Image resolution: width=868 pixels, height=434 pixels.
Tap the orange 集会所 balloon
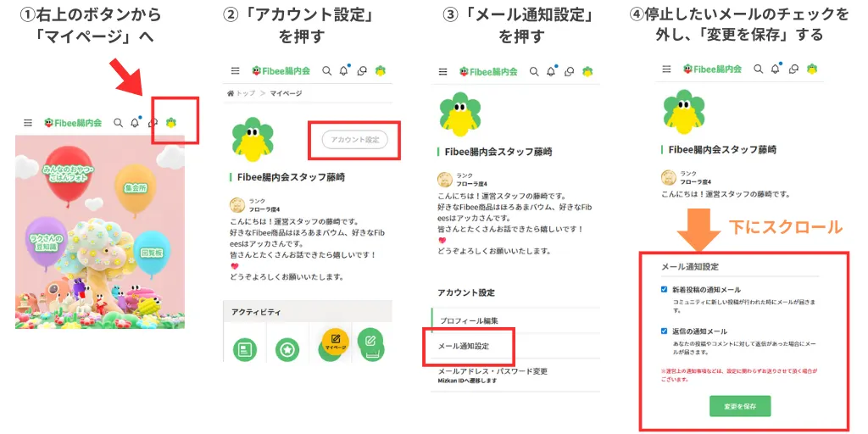(136, 188)
